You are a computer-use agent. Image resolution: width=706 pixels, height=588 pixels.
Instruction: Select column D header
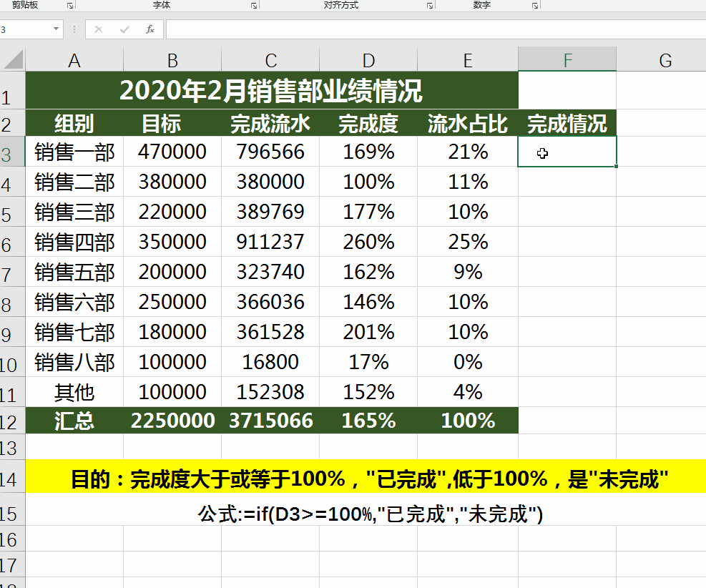369,59
